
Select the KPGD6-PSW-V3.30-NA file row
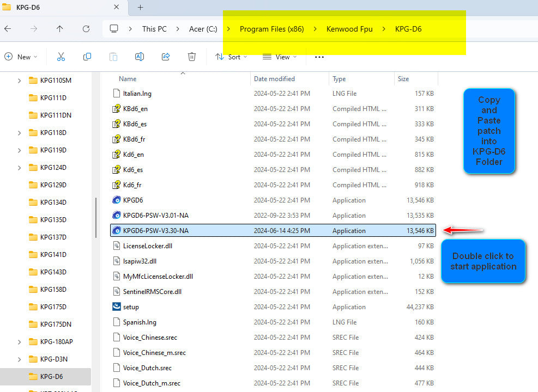pos(273,231)
